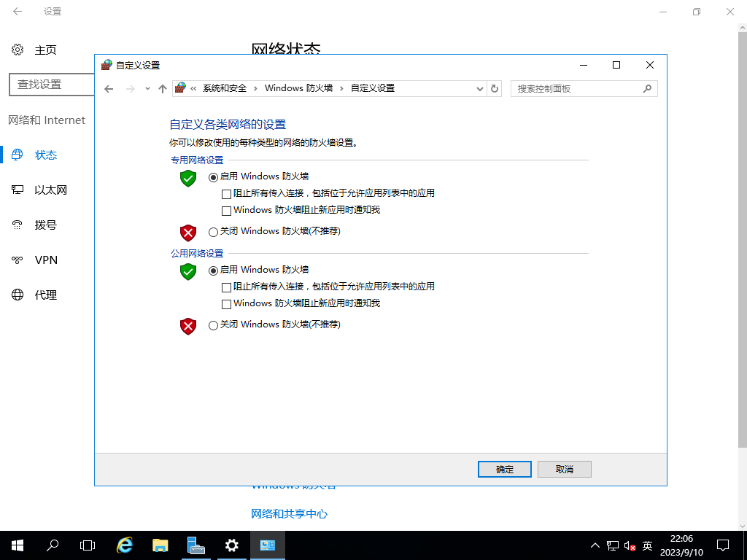Check notify when firewall blocks app, private network

click(x=226, y=211)
